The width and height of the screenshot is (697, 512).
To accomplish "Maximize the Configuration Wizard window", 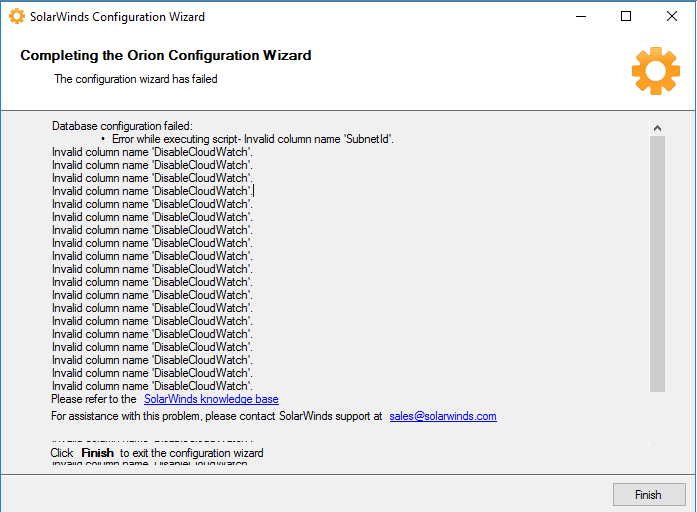I will point(626,16).
